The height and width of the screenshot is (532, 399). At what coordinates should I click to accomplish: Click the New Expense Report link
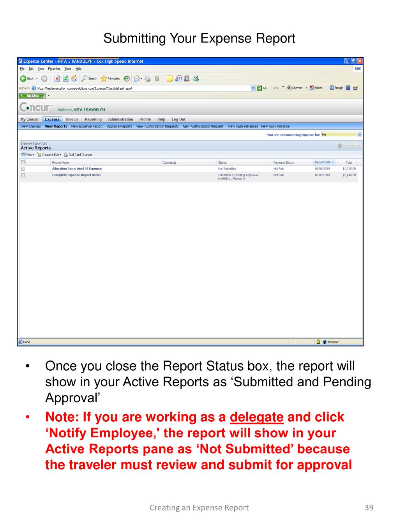(x=87, y=126)
